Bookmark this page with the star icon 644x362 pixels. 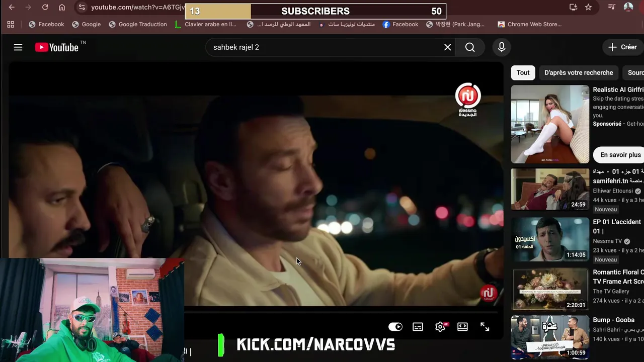(588, 7)
